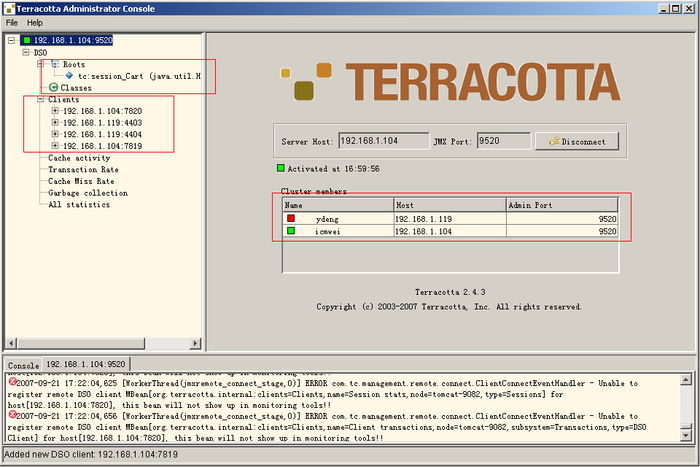Select the DSO tree item
This screenshot has width=700, height=467.
[40, 53]
